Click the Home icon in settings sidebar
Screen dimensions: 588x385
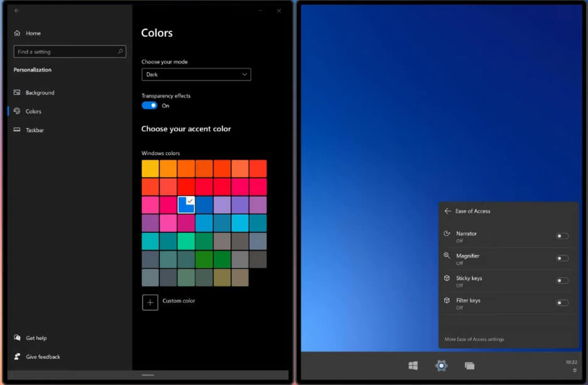coord(17,33)
